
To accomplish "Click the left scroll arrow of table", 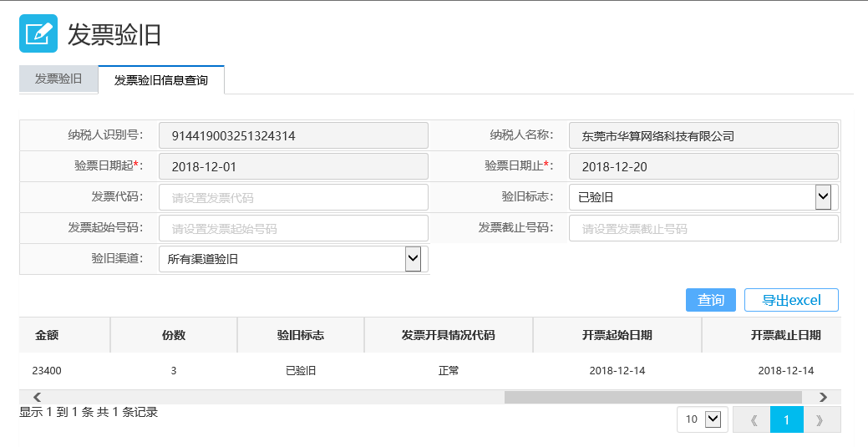I will (37, 397).
